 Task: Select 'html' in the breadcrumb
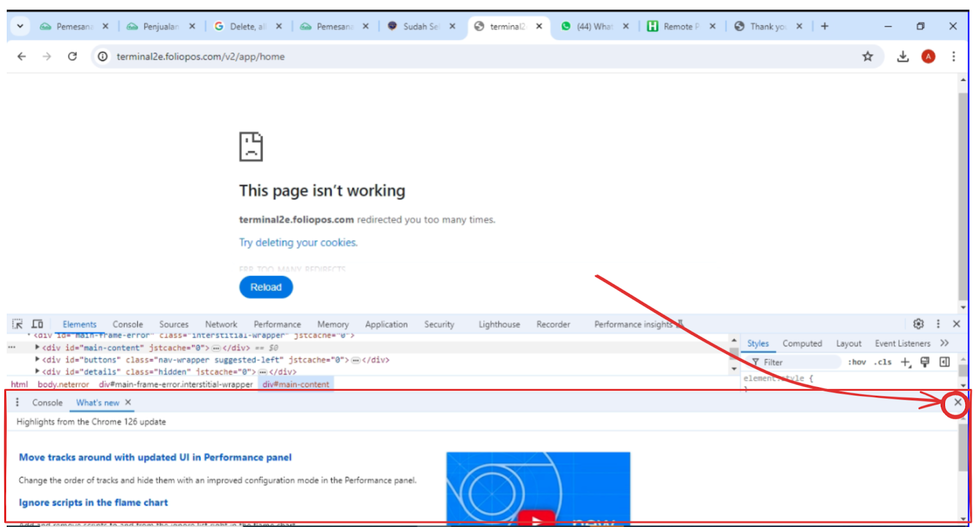[20, 384]
